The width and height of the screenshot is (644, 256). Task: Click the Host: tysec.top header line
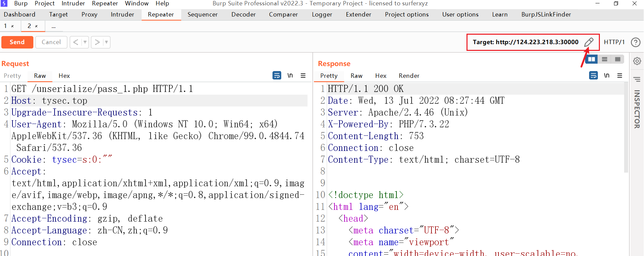pyautogui.click(x=50, y=101)
